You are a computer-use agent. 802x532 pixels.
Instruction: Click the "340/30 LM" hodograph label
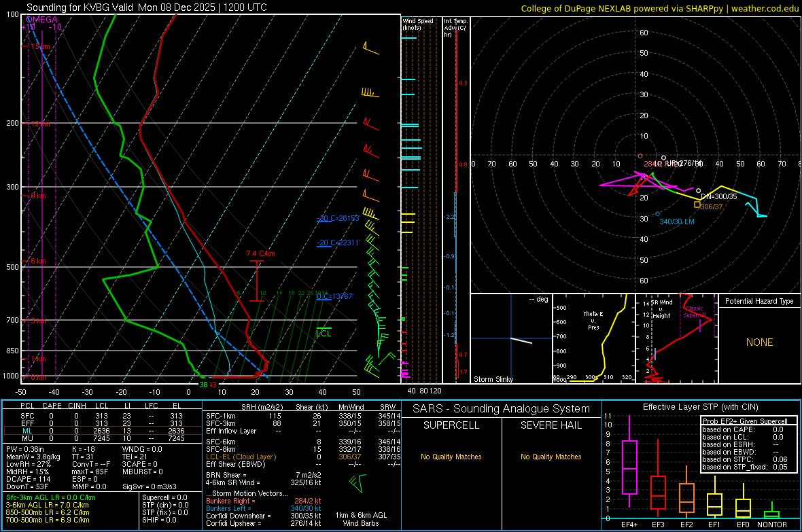click(x=677, y=221)
